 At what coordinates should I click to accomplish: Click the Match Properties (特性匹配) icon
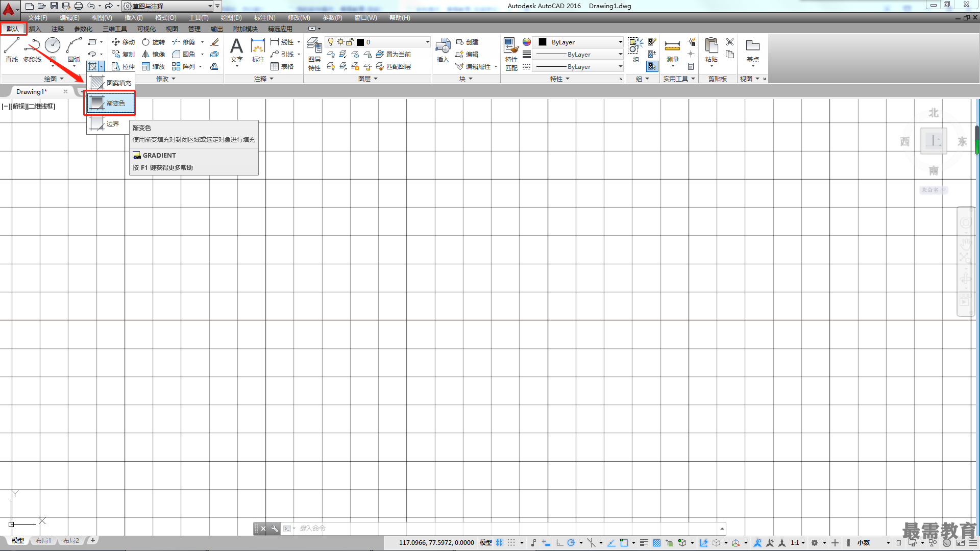[x=511, y=54]
